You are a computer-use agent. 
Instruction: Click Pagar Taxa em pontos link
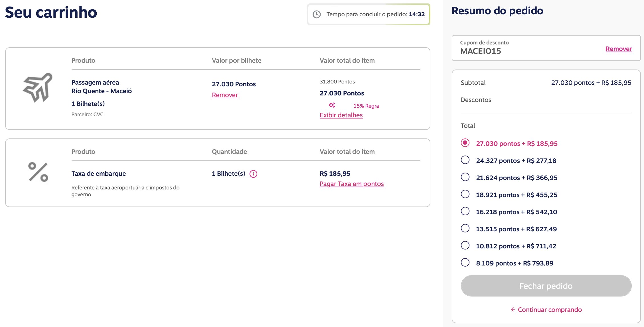coord(352,184)
